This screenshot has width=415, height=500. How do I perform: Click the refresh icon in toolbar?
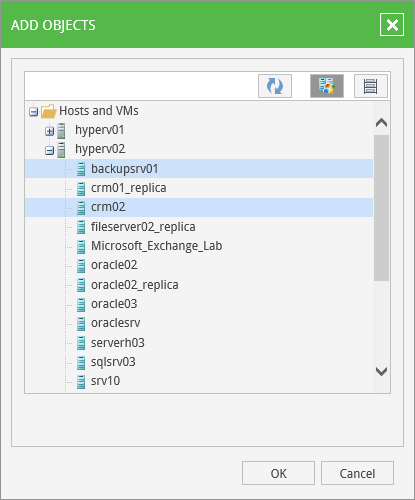(275, 86)
